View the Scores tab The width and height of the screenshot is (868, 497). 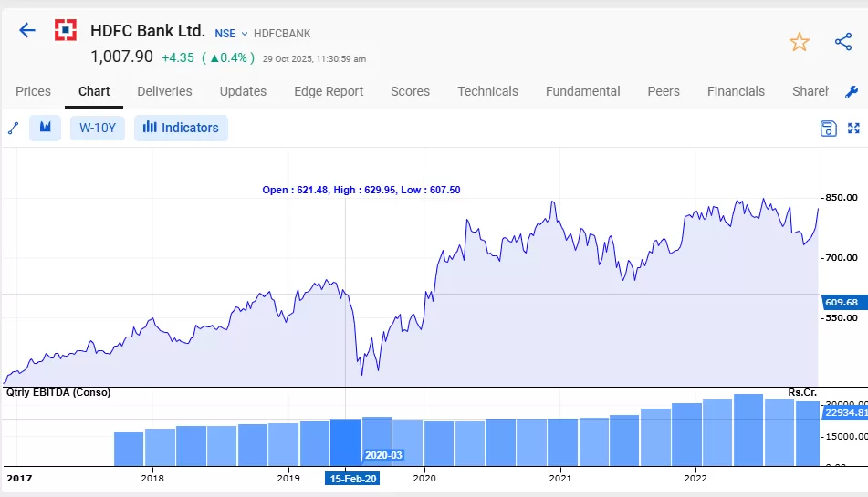(x=410, y=91)
